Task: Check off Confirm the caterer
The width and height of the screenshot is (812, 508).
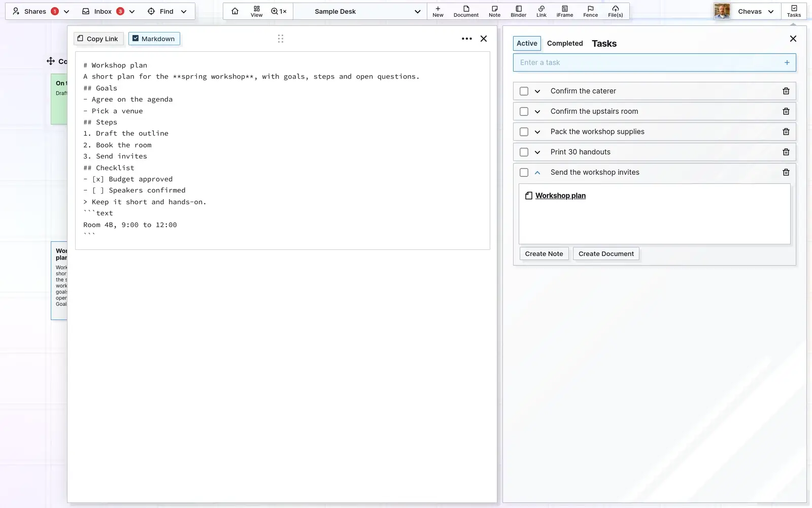Action: 524,91
